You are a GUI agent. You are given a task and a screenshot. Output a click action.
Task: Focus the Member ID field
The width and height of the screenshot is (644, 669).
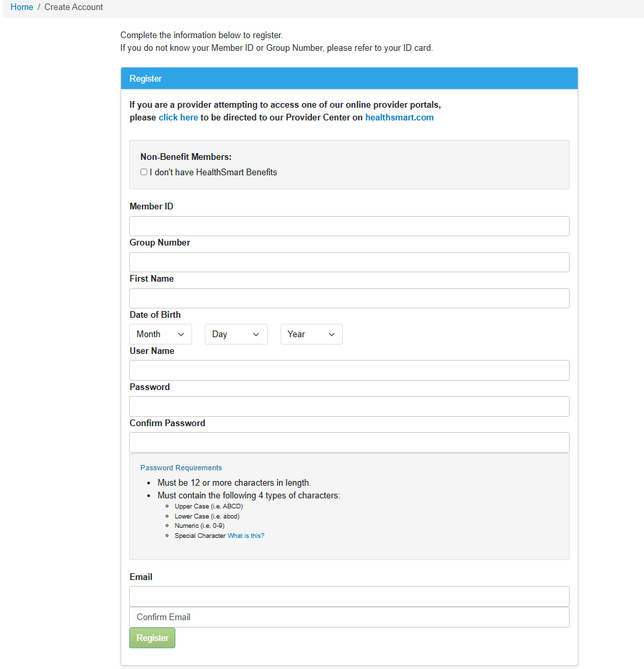349,226
